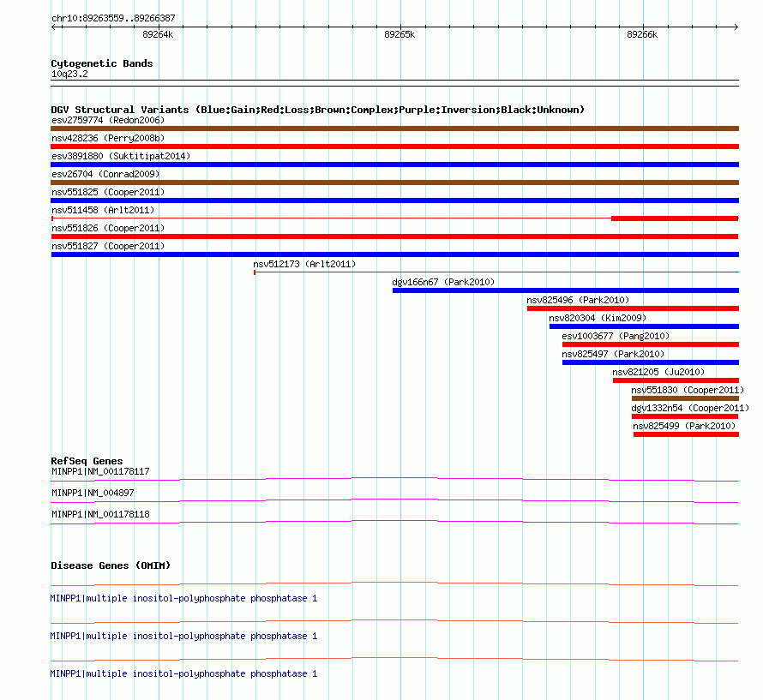Click the esv3891880 (Suktitipat2014) blue bar
The height and width of the screenshot is (700, 763).
coord(394,165)
